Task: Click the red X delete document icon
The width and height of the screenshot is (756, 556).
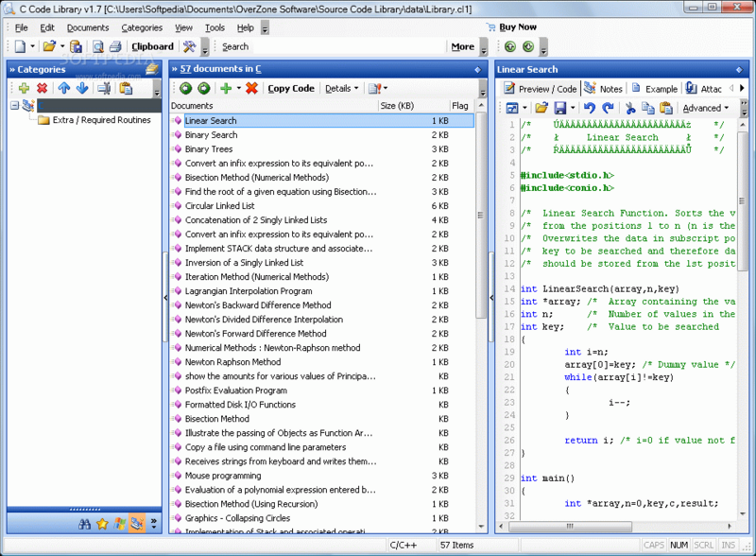Action: pyautogui.click(x=251, y=88)
